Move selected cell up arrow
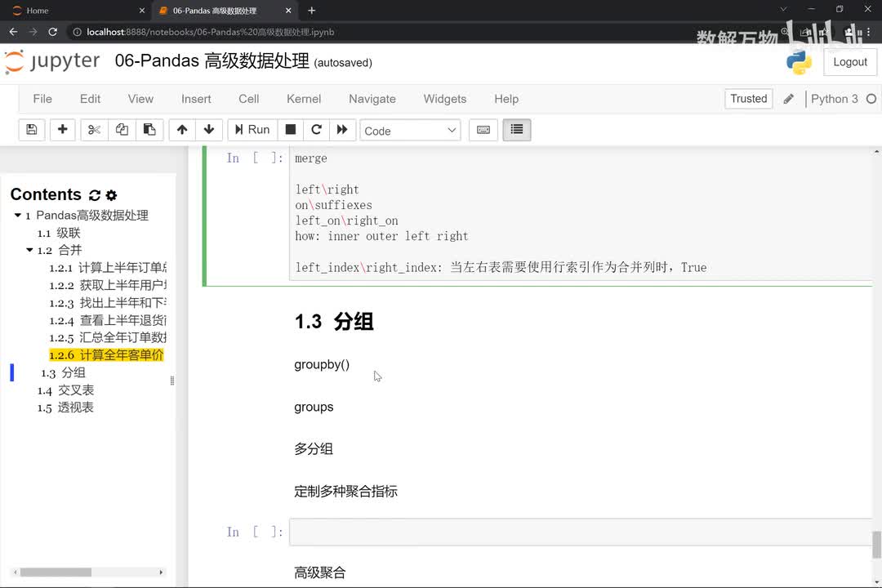Image resolution: width=882 pixels, height=588 pixels. click(181, 130)
